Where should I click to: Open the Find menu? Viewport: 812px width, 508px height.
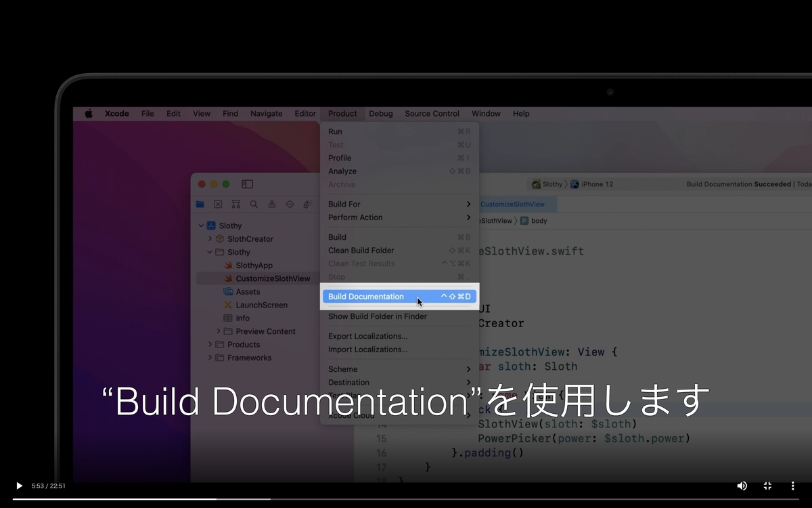[x=230, y=114]
